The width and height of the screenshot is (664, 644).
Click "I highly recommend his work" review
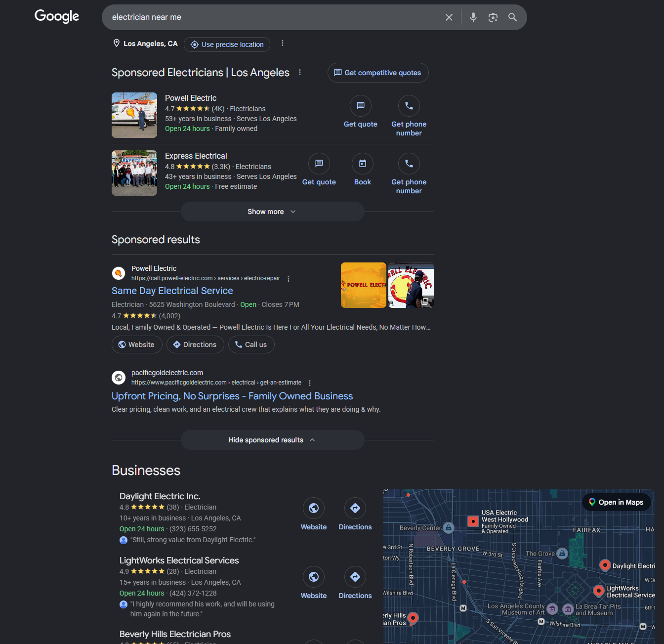point(203,609)
